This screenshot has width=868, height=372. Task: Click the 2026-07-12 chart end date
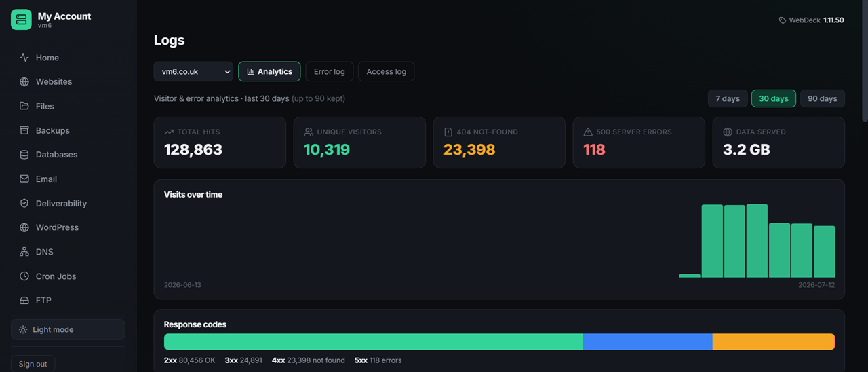pyautogui.click(x=816, y=285)
